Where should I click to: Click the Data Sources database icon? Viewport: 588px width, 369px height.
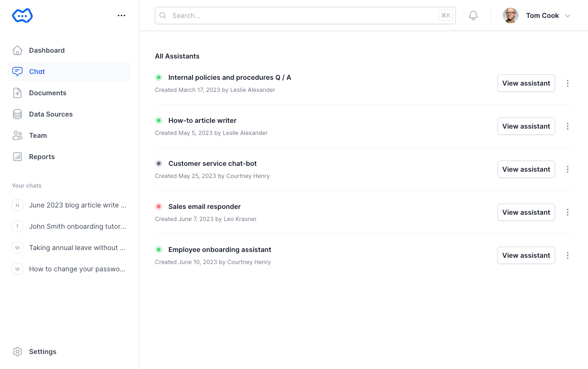point(17,114)
